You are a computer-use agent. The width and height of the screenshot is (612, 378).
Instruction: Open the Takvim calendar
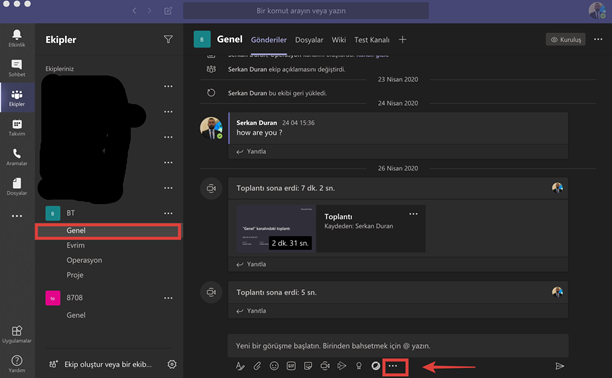[17, 127]
